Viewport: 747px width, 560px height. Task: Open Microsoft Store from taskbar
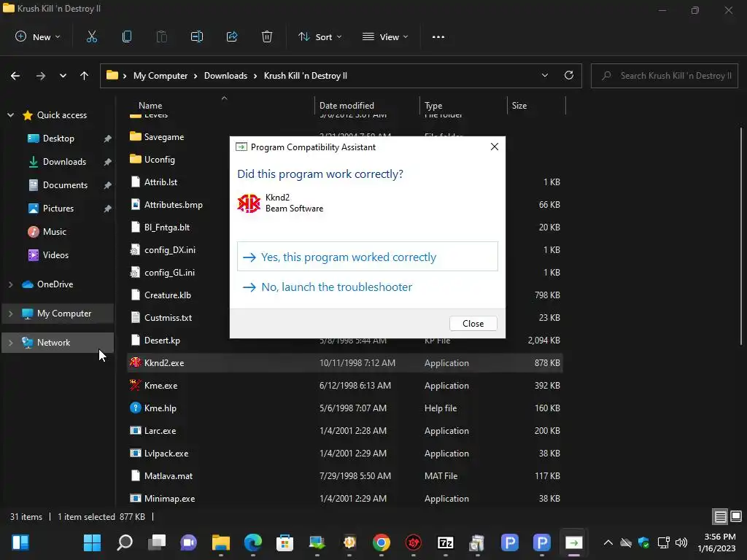point(285,542)
